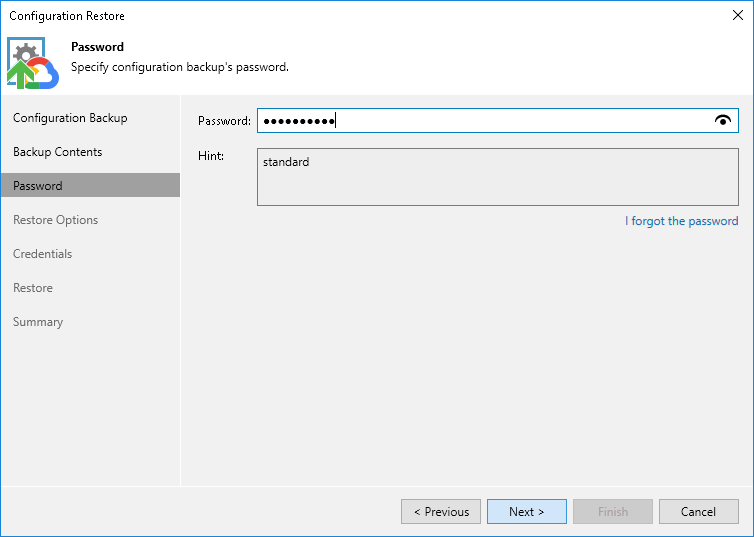
Task: Select the Summary step
Action: pos(38,322)
